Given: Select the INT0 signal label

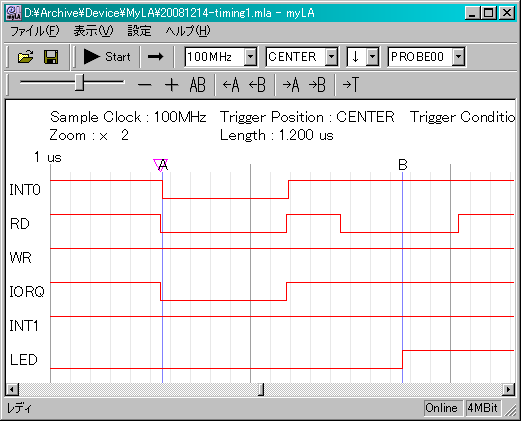Looking at the screenshot, I should point(25,190).
